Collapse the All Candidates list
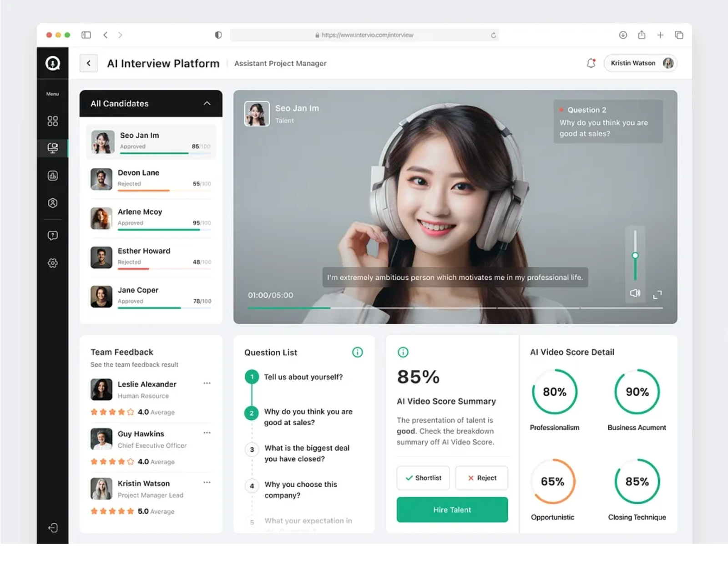Viewport: 728px width, 565px height. [x=207, y=103]
